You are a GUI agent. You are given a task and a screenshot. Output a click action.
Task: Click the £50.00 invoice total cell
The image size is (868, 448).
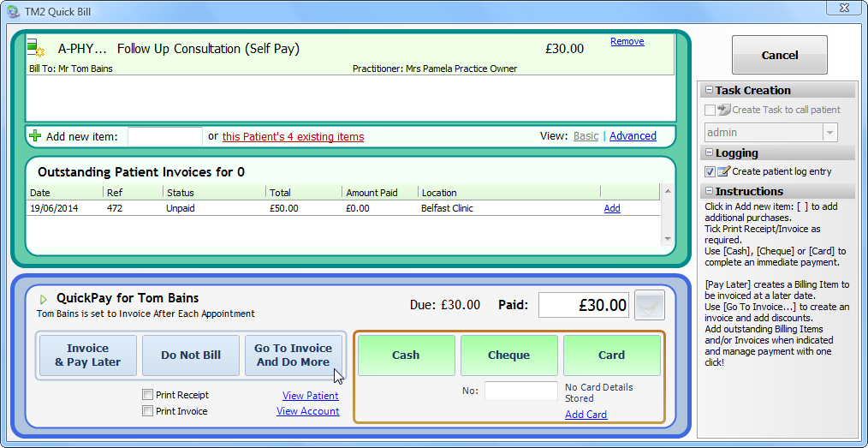pyautogui.click(x=284, y=209)
